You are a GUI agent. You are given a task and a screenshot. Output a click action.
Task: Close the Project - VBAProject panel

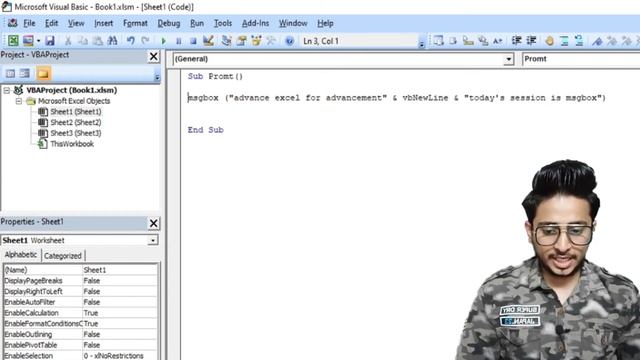[153, 56]
